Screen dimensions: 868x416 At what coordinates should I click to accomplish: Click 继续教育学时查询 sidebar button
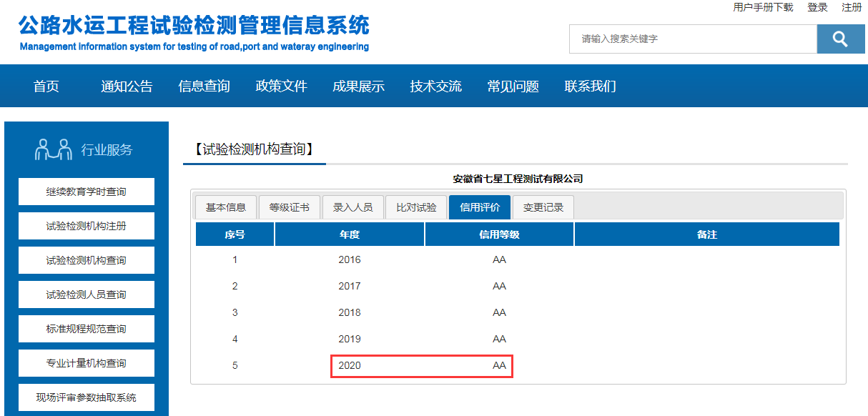[86, 192]
